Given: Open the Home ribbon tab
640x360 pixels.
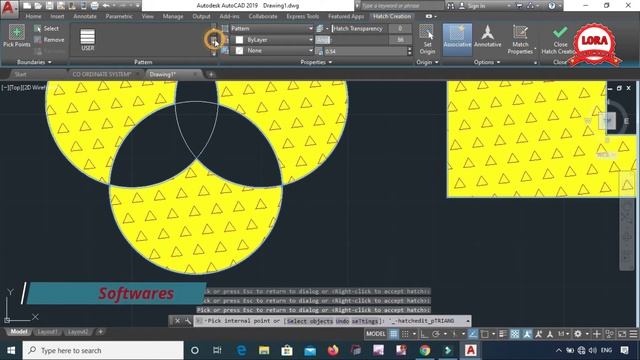Looking at the screenshot, I should pos(33,16).
